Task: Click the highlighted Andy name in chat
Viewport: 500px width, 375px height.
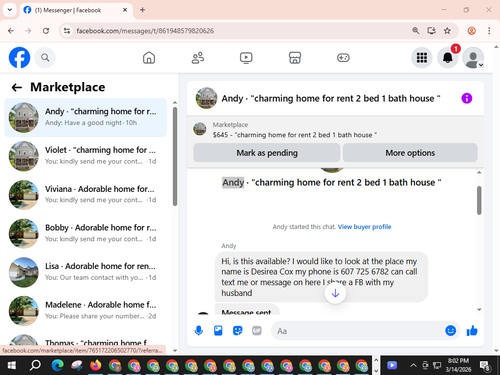Action: 233,182
